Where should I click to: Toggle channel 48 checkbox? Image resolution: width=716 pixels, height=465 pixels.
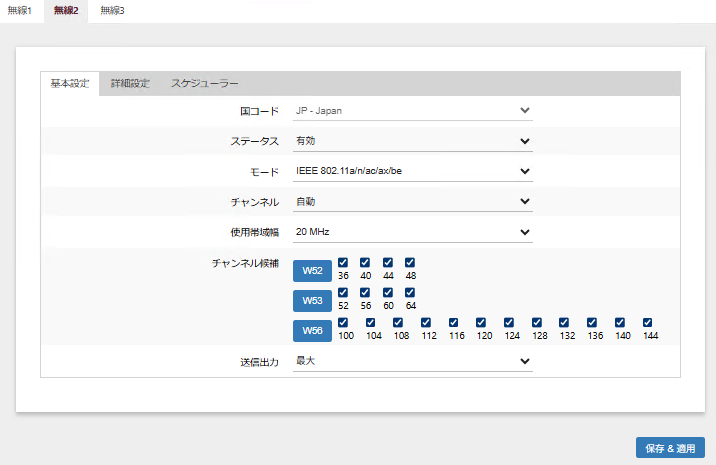point(410,263)
